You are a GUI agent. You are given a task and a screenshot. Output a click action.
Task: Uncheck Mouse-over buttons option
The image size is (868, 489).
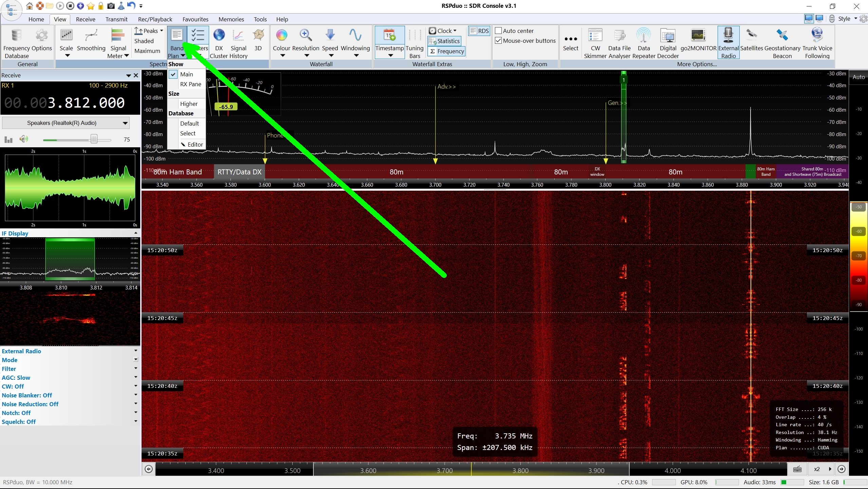point(498,41)
